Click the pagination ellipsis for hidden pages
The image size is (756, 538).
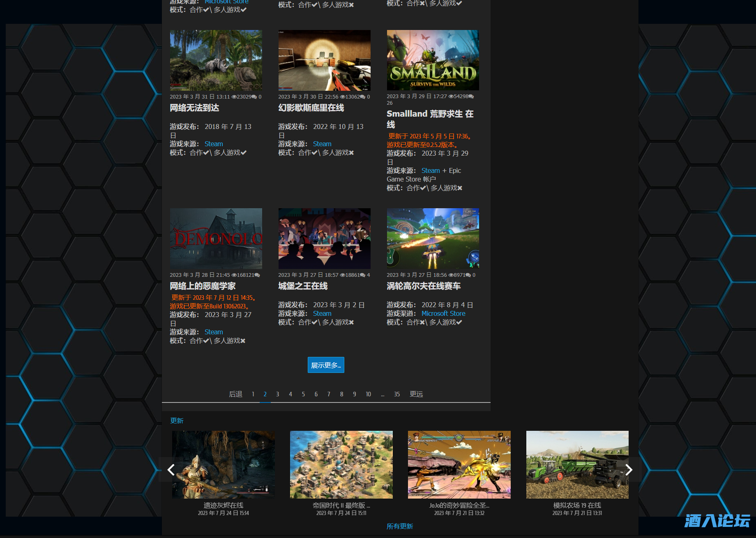coord(382,394)
